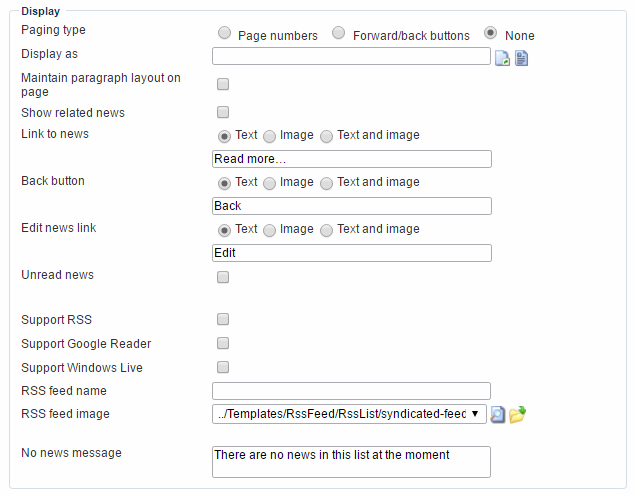The image size is (634, 495).
Task: Set Link to news to Image
Action: click(x=270, y=136)
